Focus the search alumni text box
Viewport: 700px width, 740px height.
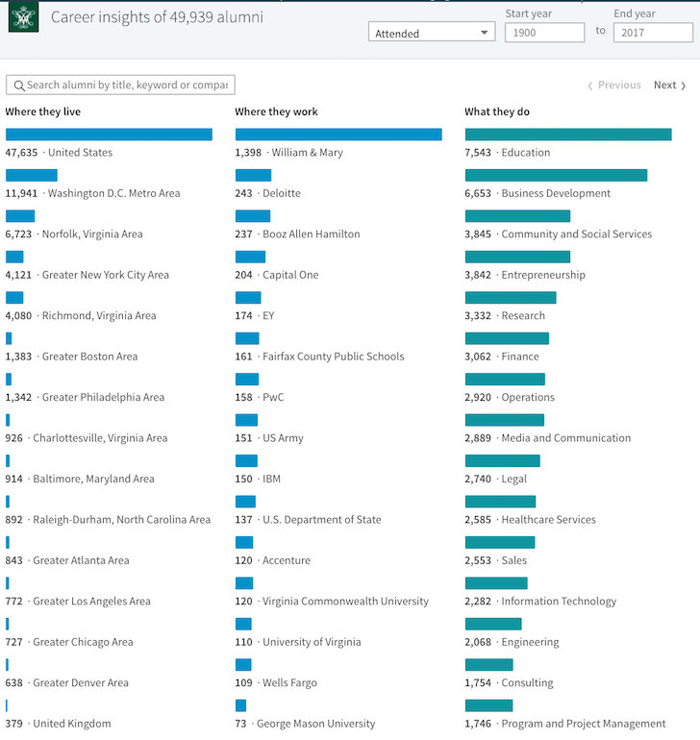(120, 85)
